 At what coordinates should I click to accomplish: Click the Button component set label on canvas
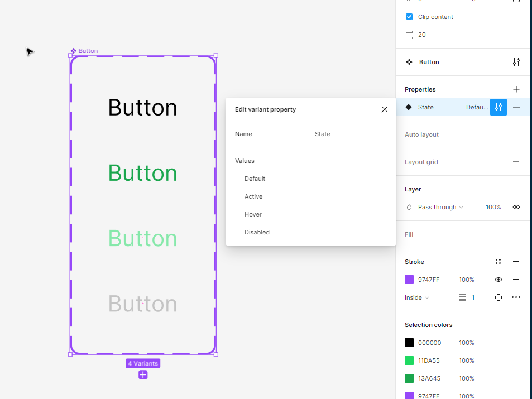(84, 51)
